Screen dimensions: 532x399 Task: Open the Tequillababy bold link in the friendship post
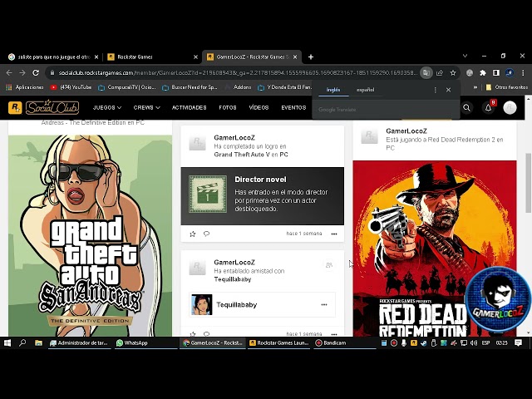[233, 279]
